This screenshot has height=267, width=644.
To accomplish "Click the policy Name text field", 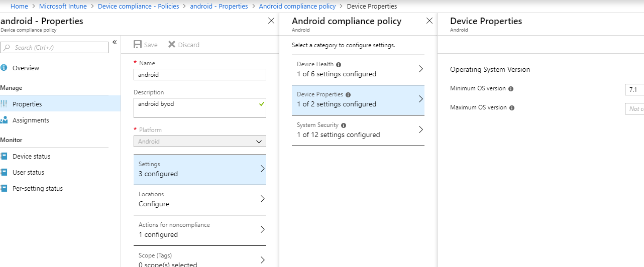I will coord(199,75).
